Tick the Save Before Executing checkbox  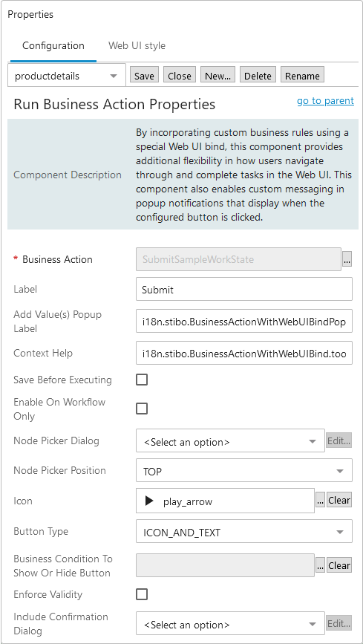142,380
